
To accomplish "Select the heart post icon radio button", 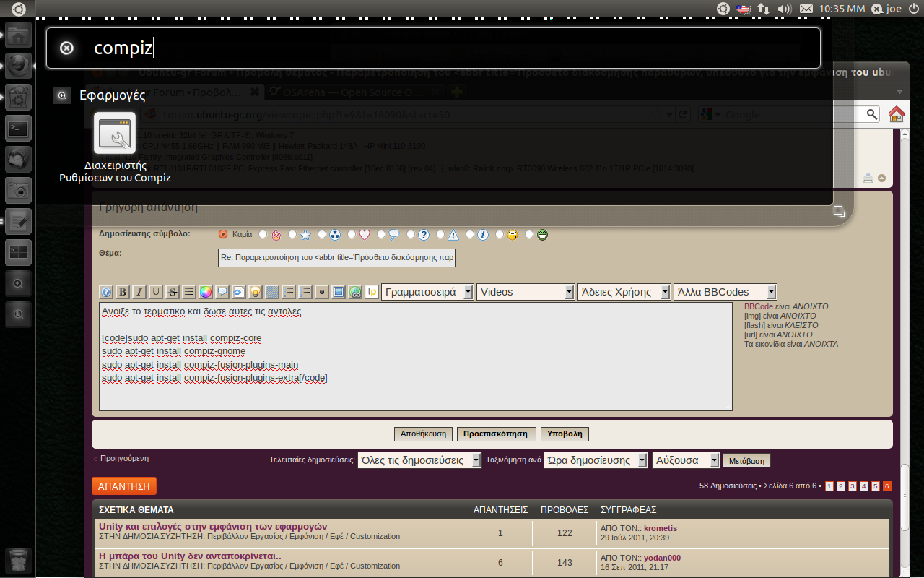I will [352, 234].
